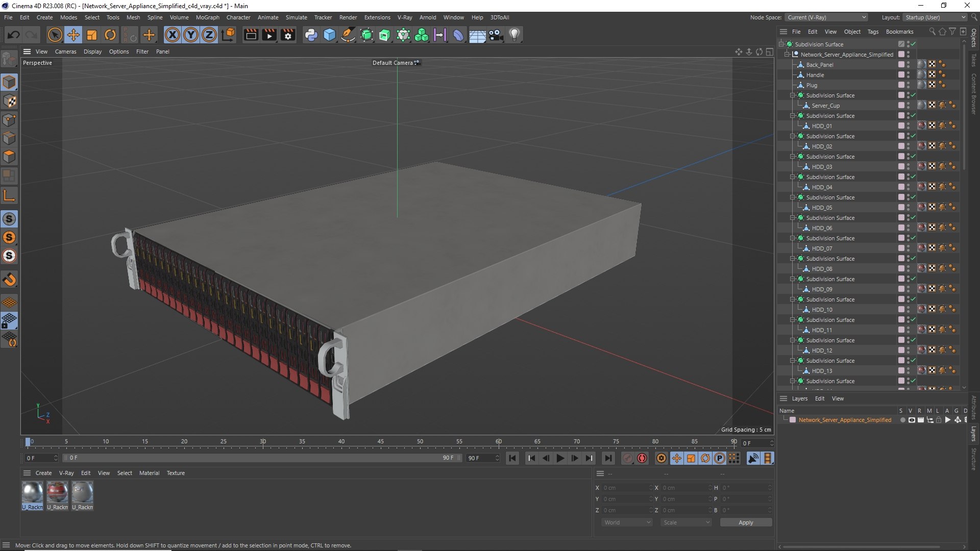Enable the Axis L-shaped tool
This screenshot has width=980, height=551.
(x=9, y=195)
